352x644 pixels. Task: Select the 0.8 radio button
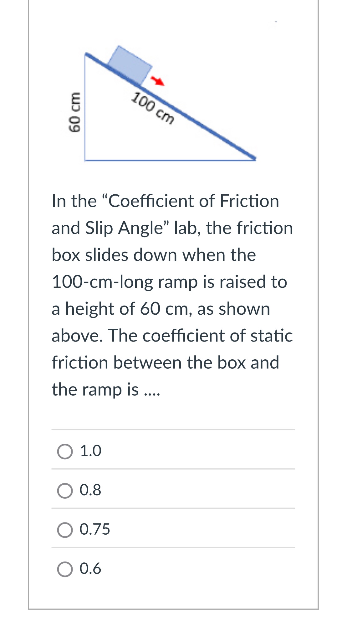click(65, 491)
